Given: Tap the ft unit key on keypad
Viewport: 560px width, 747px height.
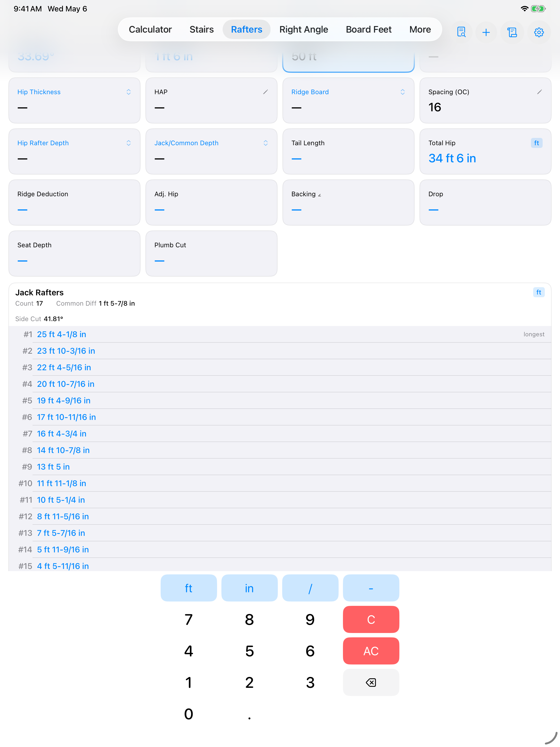Looking at the screenshot, I should coord(188,588).
